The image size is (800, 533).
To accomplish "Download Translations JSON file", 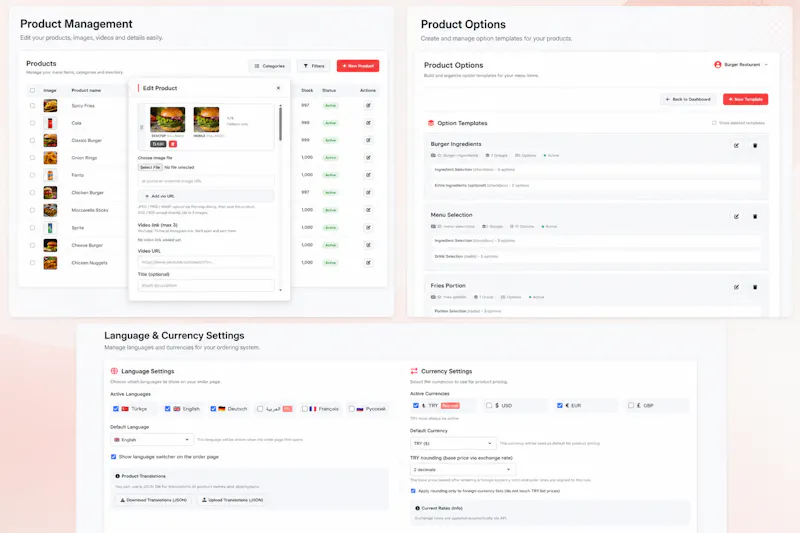I will pyautogui.click(x=153, y=500).
